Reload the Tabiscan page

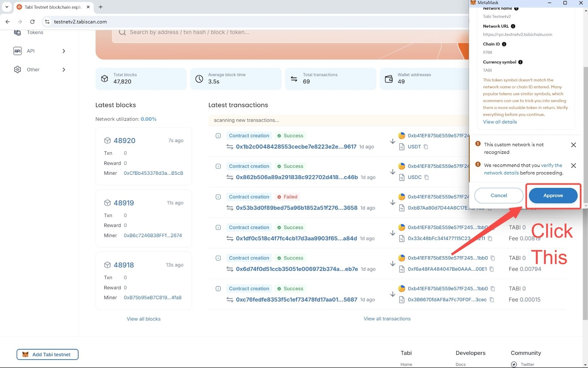click(x=32, y=22)
